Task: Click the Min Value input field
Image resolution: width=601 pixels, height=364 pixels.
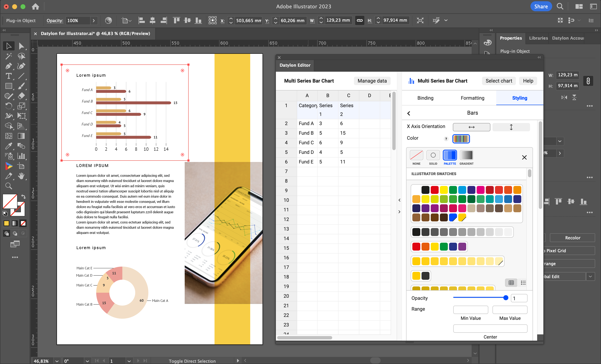Action: point(471,309)
